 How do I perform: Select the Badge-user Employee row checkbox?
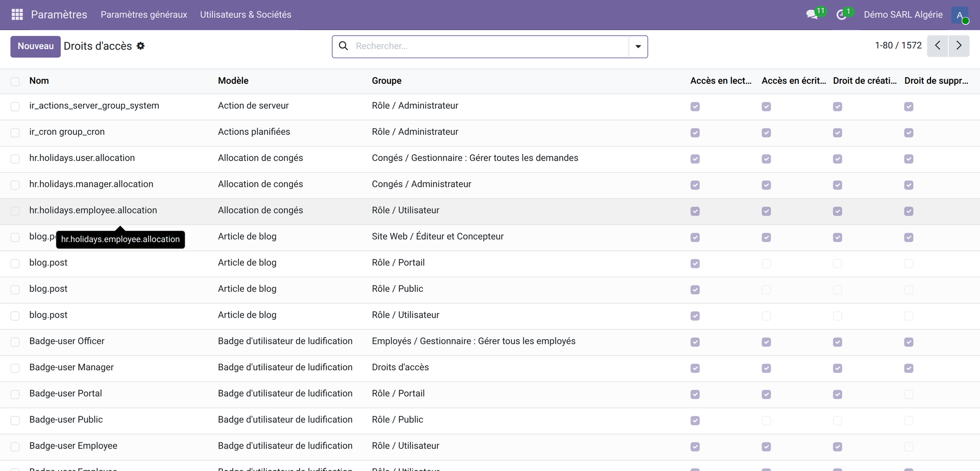pos(15,446)
